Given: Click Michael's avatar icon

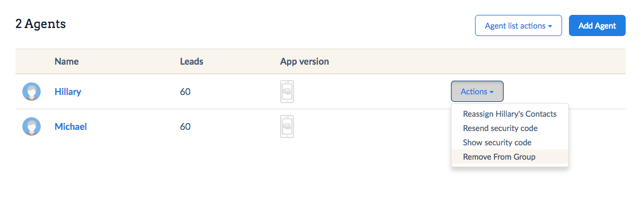Looking at the screenshot, I should 31,126.
